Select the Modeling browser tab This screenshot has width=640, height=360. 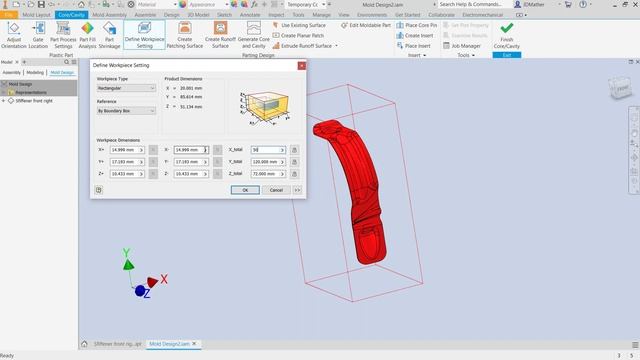tap(35, 72)
